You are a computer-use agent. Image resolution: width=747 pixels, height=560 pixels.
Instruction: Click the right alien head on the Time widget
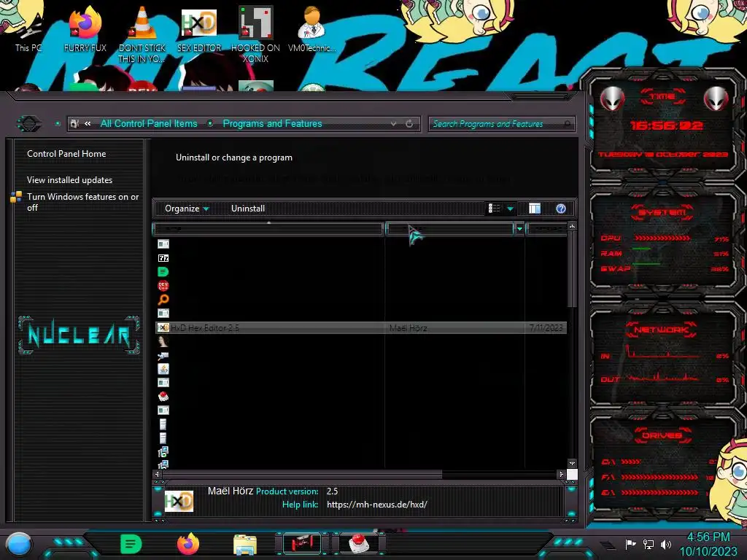716,99
